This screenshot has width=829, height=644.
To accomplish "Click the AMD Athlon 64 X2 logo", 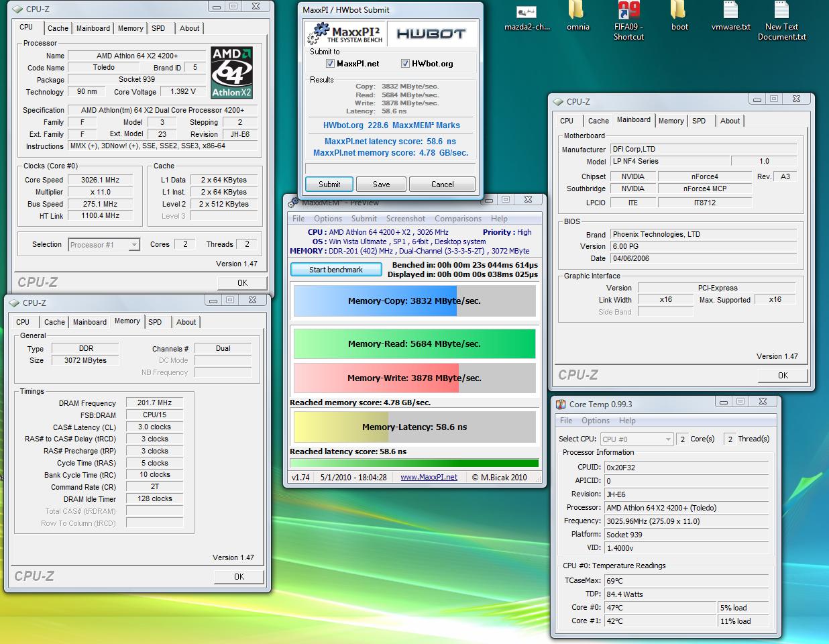I will click(231, 72).
